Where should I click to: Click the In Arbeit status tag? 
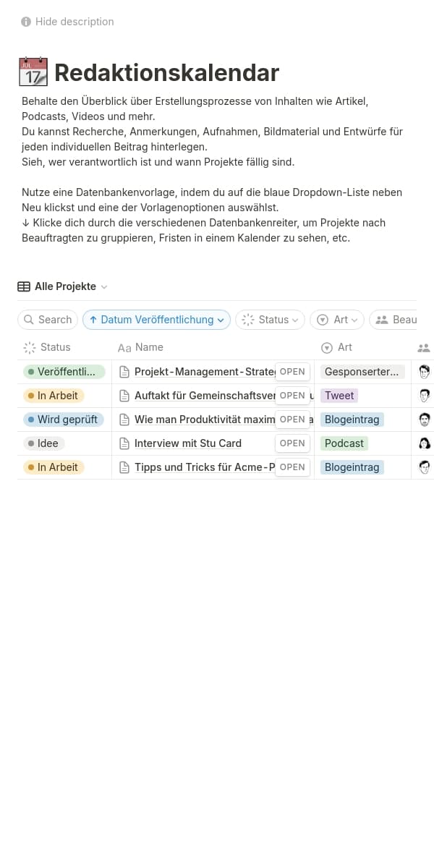pos(54,395)
